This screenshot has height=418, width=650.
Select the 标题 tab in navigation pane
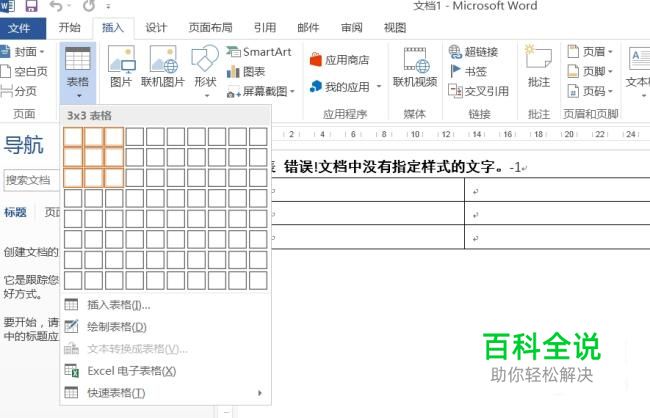pyautogui.click(x=15, y=212)
